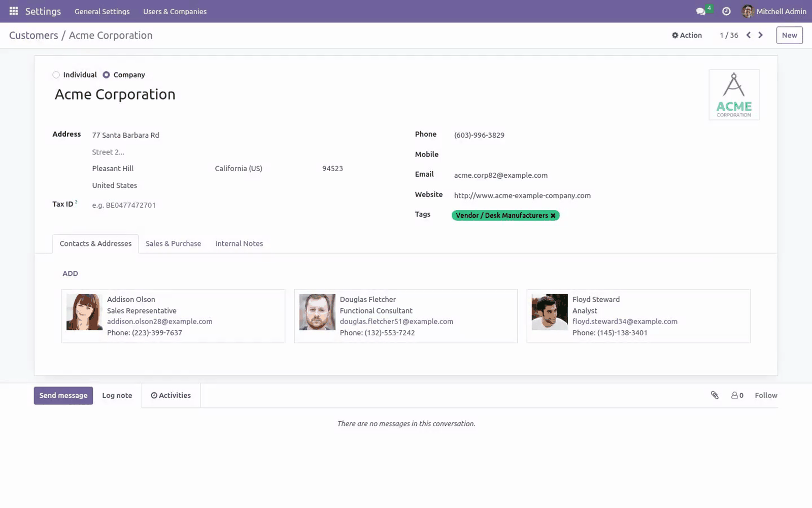Image resolution: width=812 pixels, height=508 pixels.
Task: Click the New record button
Action: (789, 35)
